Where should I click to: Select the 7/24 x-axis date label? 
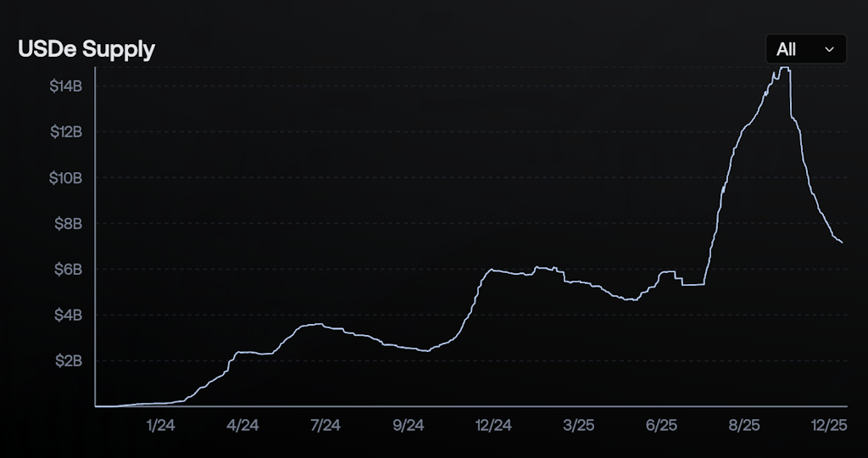326,425
